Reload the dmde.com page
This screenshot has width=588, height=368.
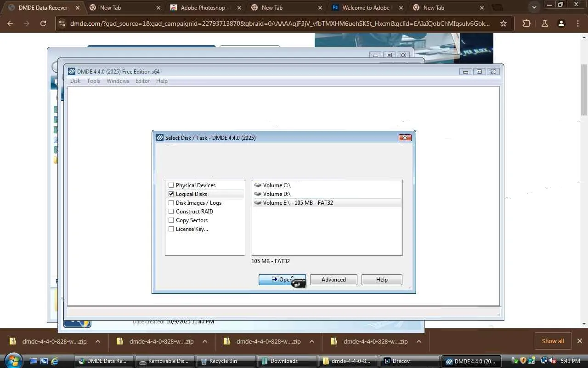[x=43, y=23]
